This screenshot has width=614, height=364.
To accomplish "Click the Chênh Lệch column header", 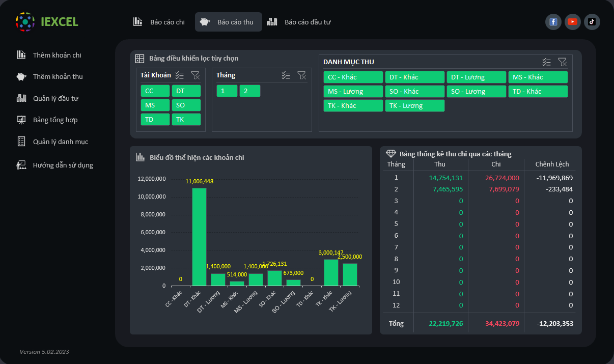I will click(552, 164).
